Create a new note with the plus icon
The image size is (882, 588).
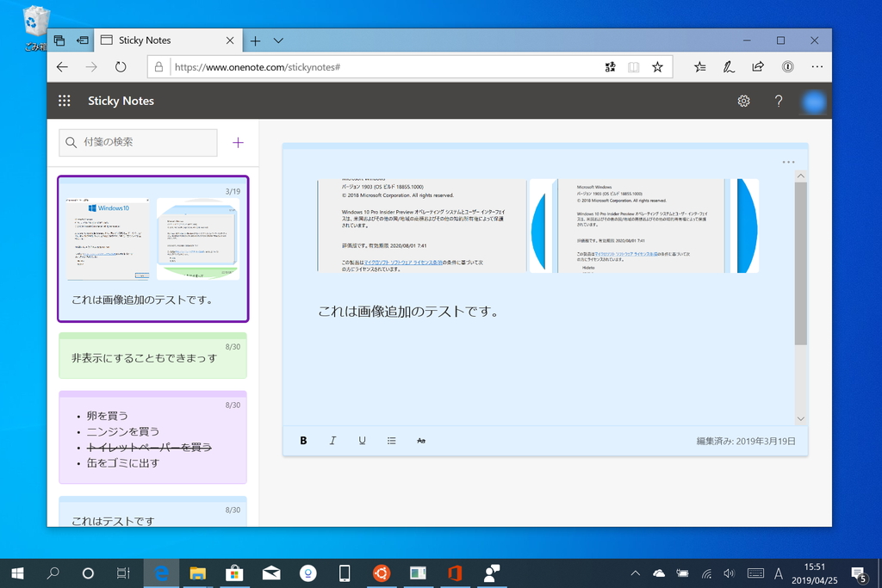pos(237,142)
